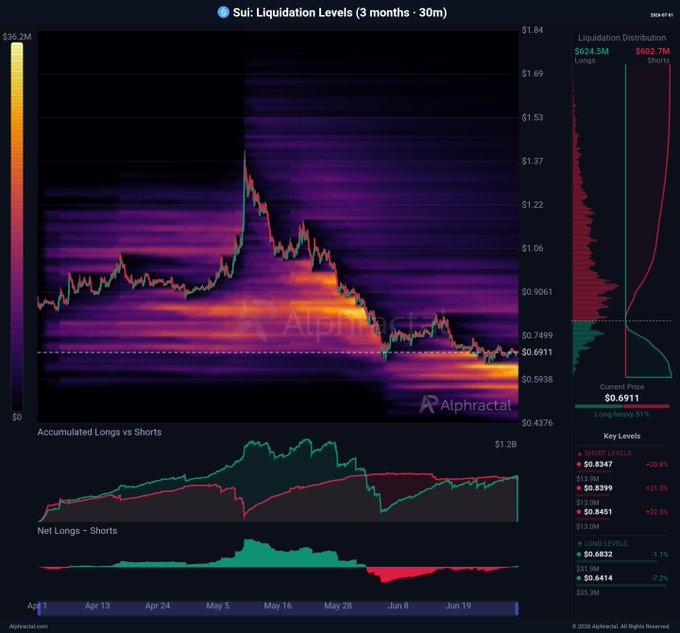Grab the right handle of the date range bar
Image resolution: width=680 pixels, height=633 pixels.
click(517, 608)
